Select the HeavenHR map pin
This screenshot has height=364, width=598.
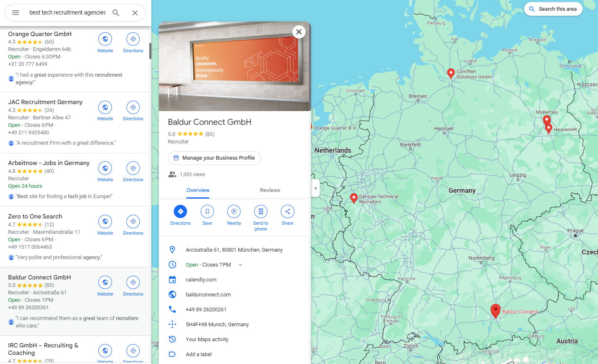(x=549, y=129)
